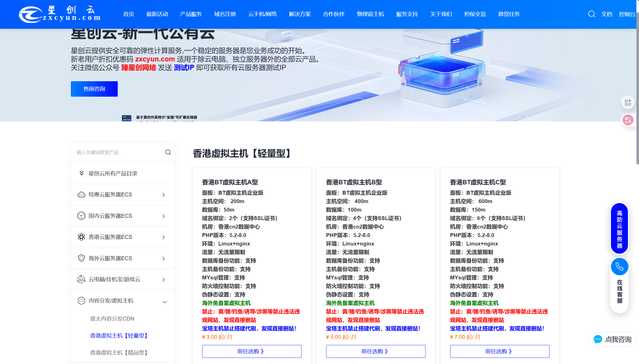The width and height of the screenshot is (639, 364).
Task: Open the 文档 link in header
Action: [x=607, y=14]
